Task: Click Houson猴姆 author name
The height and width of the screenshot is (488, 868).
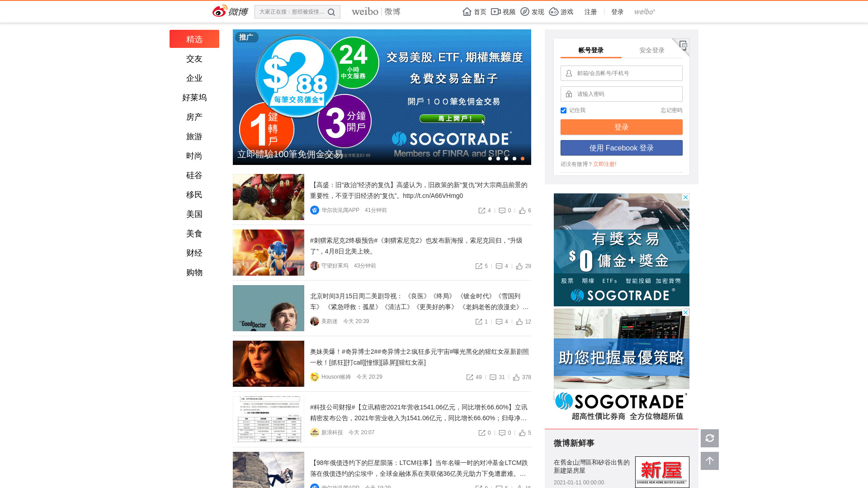Action: pos(336,377)
